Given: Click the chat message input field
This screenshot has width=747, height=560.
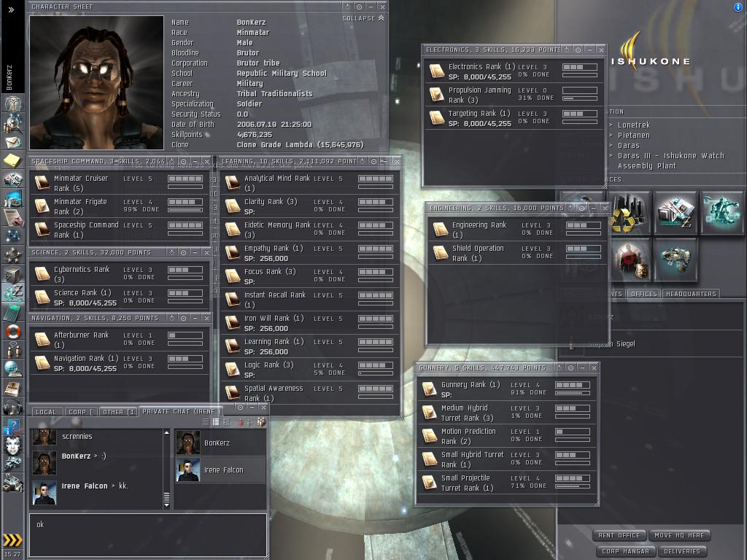Looking at the screenshot, I should (147, 534).
